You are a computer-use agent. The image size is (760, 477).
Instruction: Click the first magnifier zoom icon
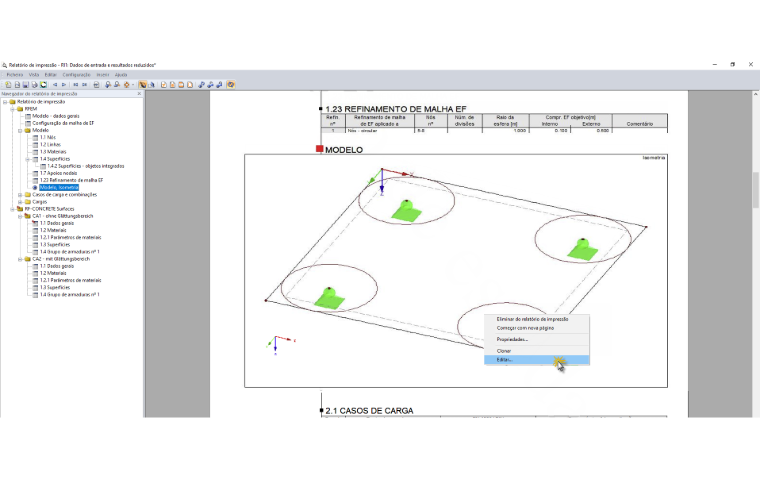point(108,84)
